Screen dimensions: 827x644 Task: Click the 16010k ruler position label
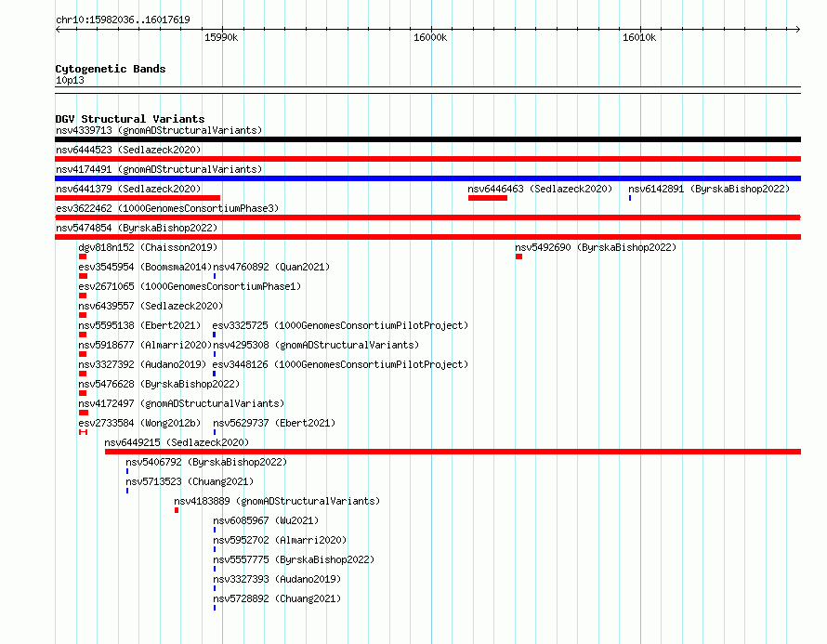(x=639, y=37)
